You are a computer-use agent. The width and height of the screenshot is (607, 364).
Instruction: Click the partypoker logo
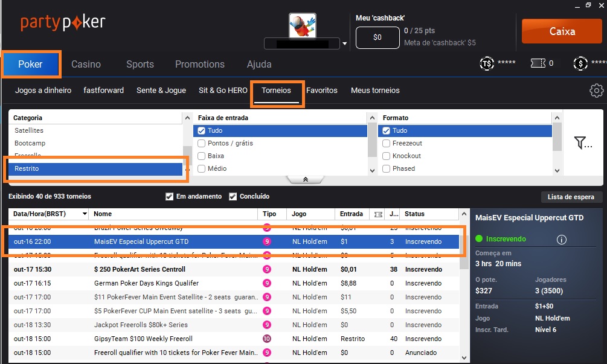click(x=63, y=23)
